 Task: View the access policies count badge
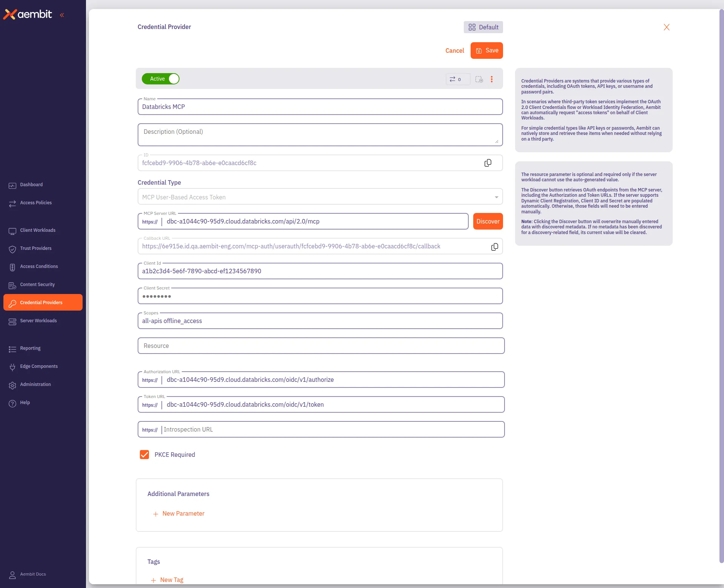click(x=458, y=79)
